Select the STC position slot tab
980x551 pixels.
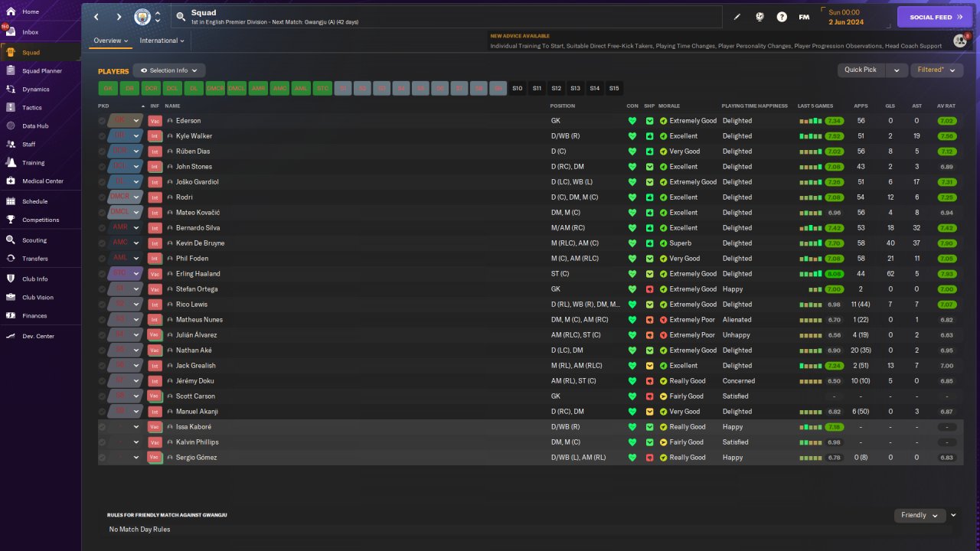coord(323,89)
